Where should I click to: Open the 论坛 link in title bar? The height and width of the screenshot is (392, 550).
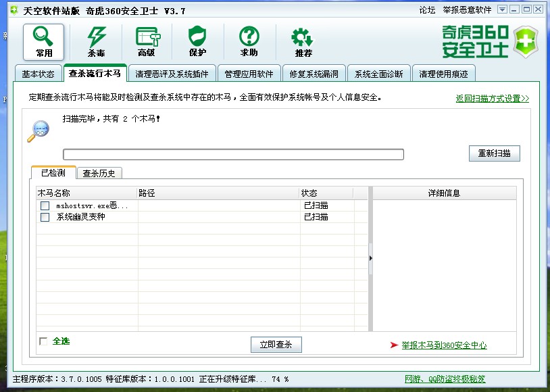tap(427, 10)
